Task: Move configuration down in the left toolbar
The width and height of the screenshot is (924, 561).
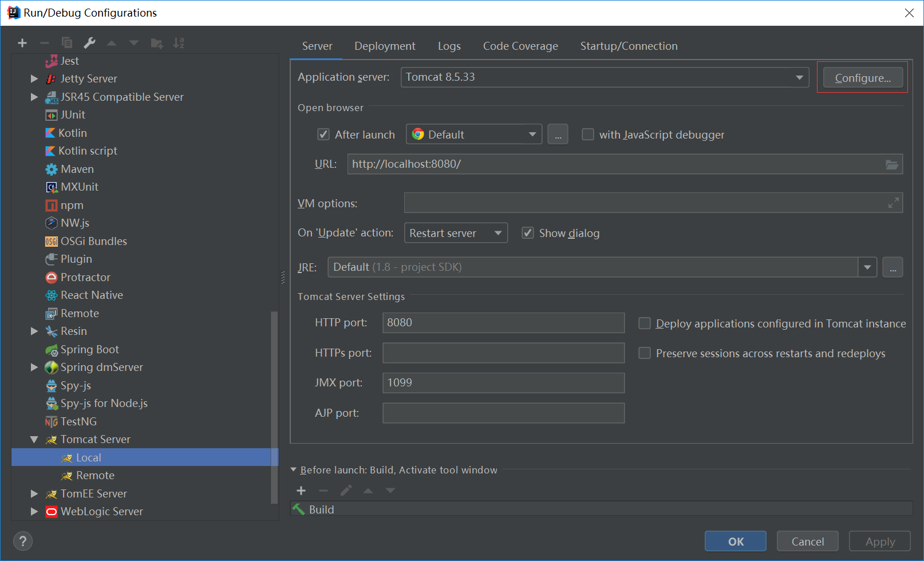Action: pyautogui.click(x=134, y=43)
